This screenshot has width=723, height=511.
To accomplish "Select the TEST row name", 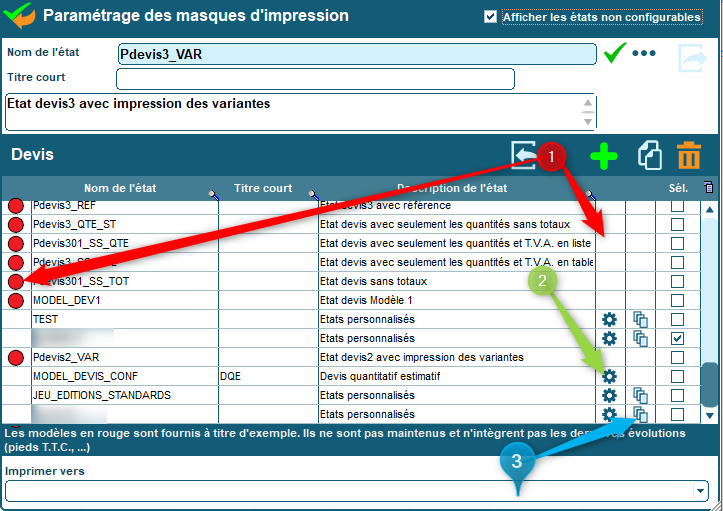I will pyautogui.click(x=46, y=319).
